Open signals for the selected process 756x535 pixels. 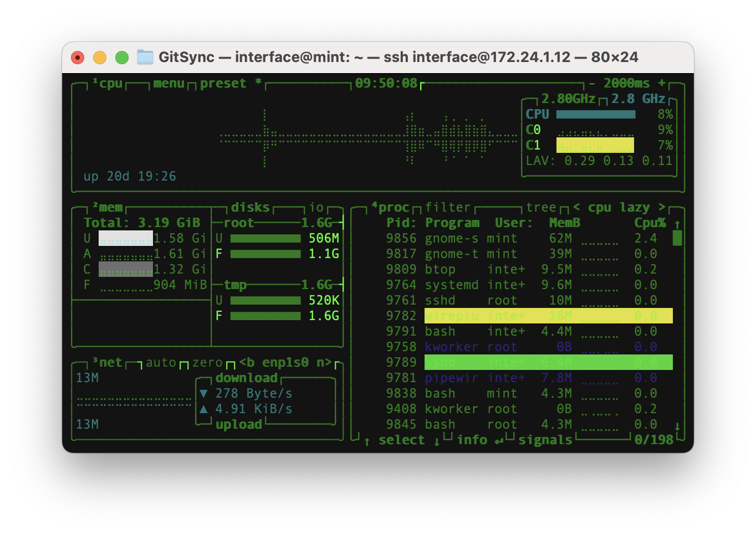tap(545, 440)
